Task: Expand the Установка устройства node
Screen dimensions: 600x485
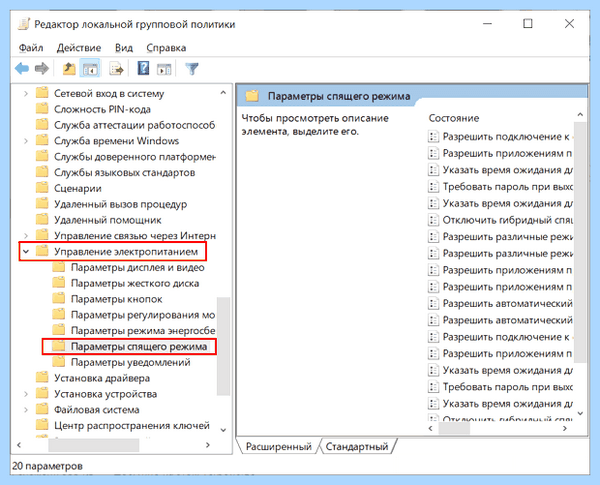Action: click(x=26, y=394)
